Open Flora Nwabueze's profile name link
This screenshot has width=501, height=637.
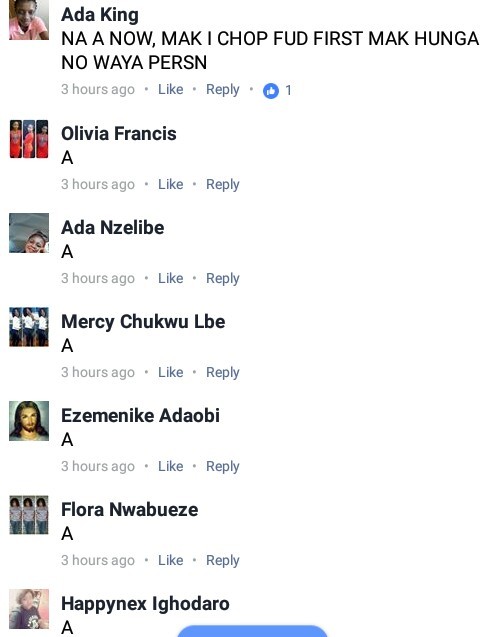[x=130, y=509]
